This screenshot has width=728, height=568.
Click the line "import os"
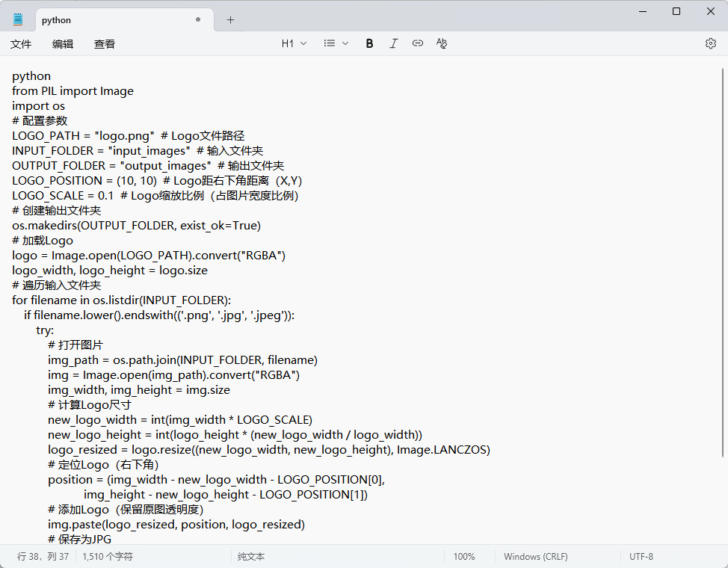pos(39,106)
